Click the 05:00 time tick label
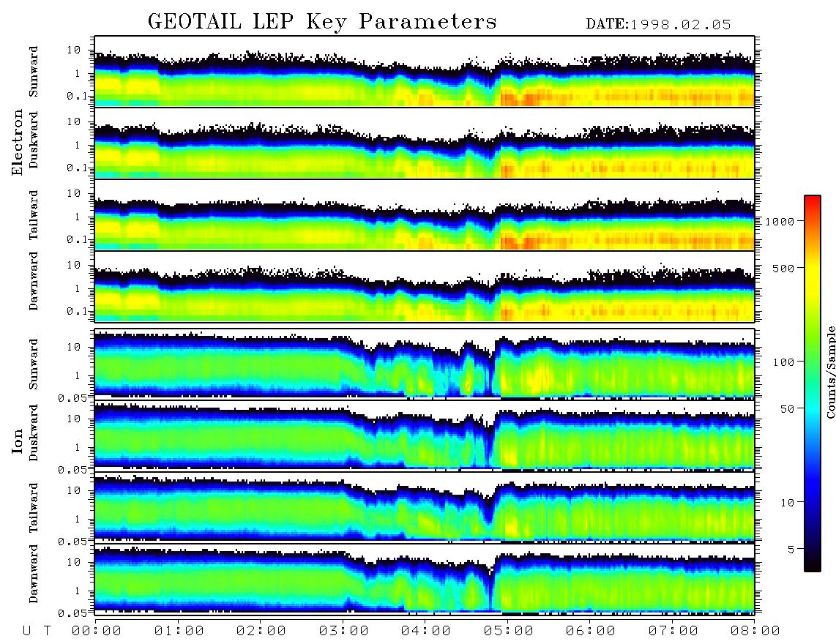The image size is (836, 644). pyautogui.click(x=509, y=631)
